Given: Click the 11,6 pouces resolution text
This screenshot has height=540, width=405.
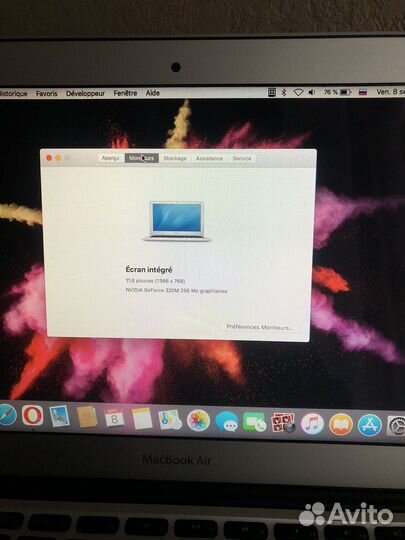Looking at the screenshot, I should pos(155,281).
